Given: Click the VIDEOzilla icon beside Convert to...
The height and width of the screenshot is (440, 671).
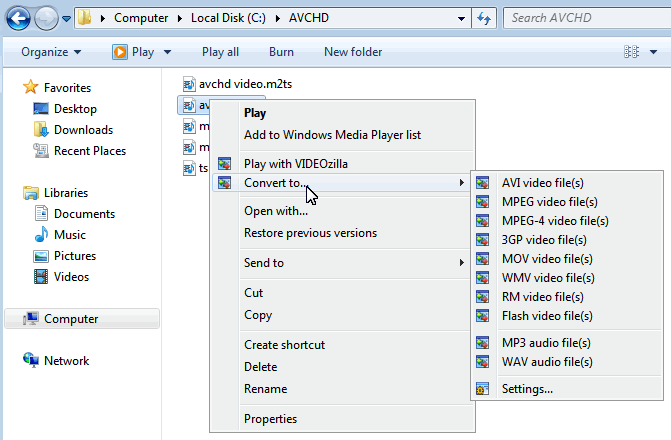Looking at the screenshot, I should [225, 183].
